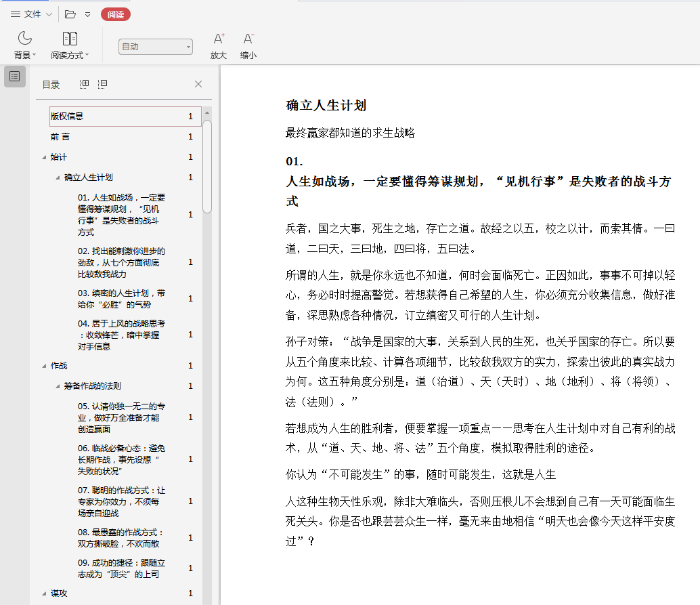Close the 目录 panel
Viewport: 700px width, 605px height.
pos(198,84)
